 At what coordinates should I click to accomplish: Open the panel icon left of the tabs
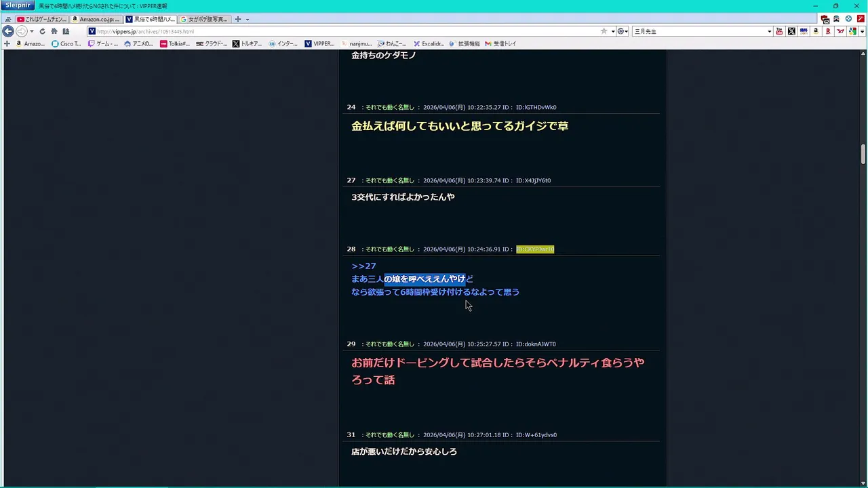click(x=7, y=19)
